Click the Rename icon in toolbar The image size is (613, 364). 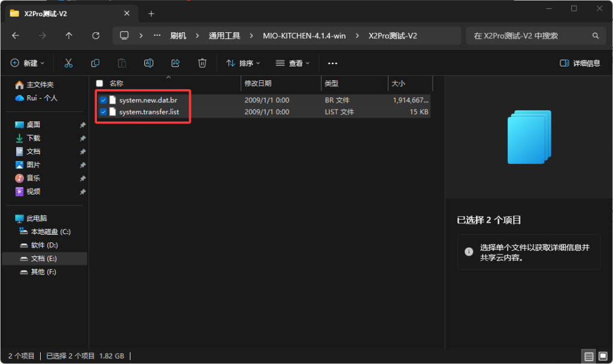pyautogui.click(x=148, y=63)
